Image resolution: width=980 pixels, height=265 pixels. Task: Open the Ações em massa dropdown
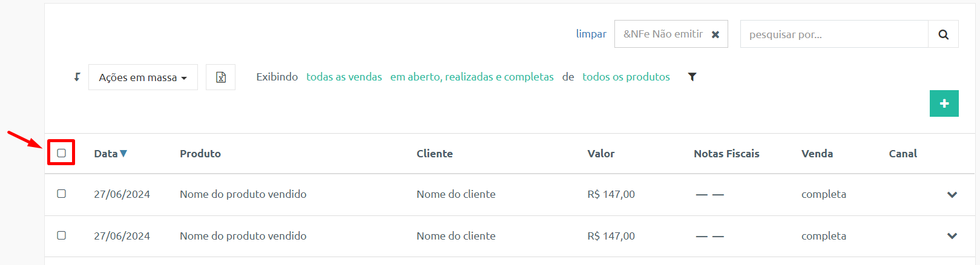[143, 77]
